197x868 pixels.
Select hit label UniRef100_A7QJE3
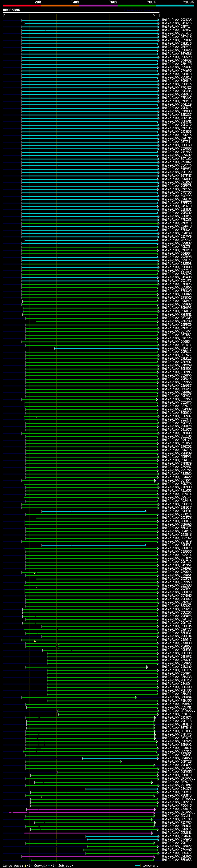176,87
